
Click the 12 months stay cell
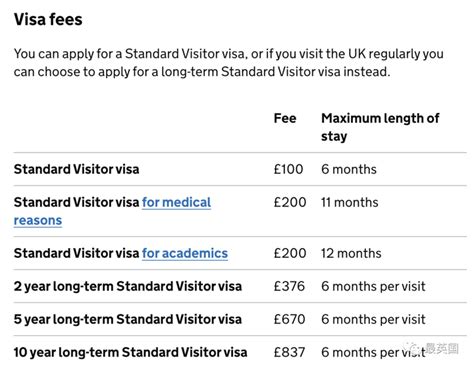pos(351,253)
